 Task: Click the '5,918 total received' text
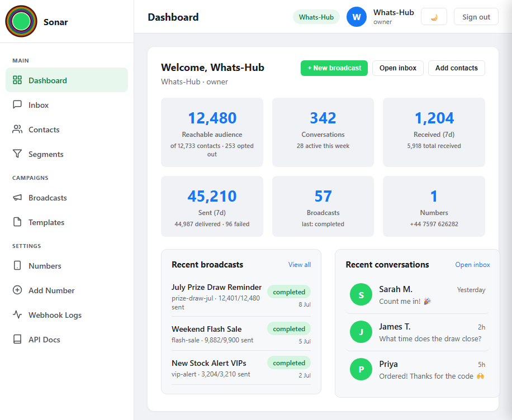(x=434, y=146)
